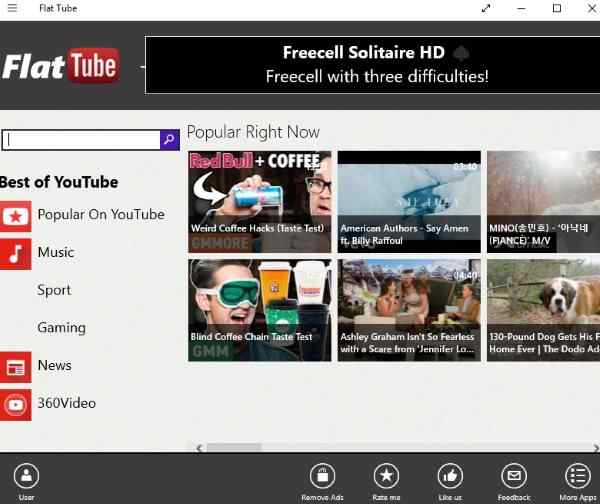Click the 360Video play icon
Screen dimensions: 600x504
(x=15, y=405)
